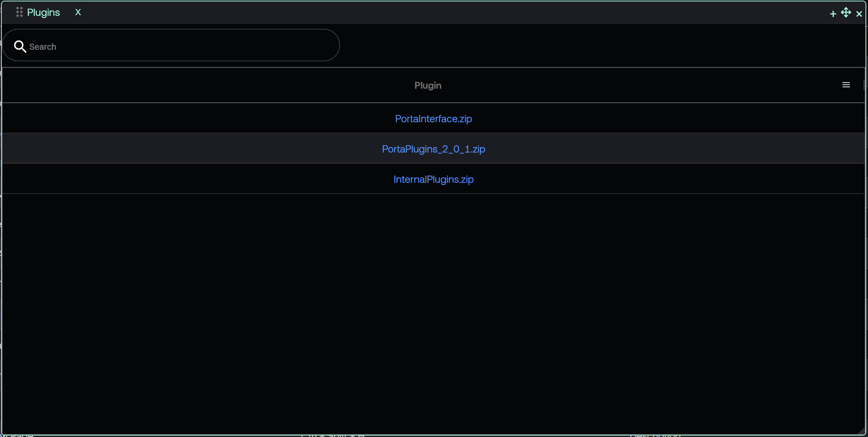Viewport: 868px width, 437px height.
Task: Click the resize grip in bottom-right corner
Action: (x=862, y=431)
